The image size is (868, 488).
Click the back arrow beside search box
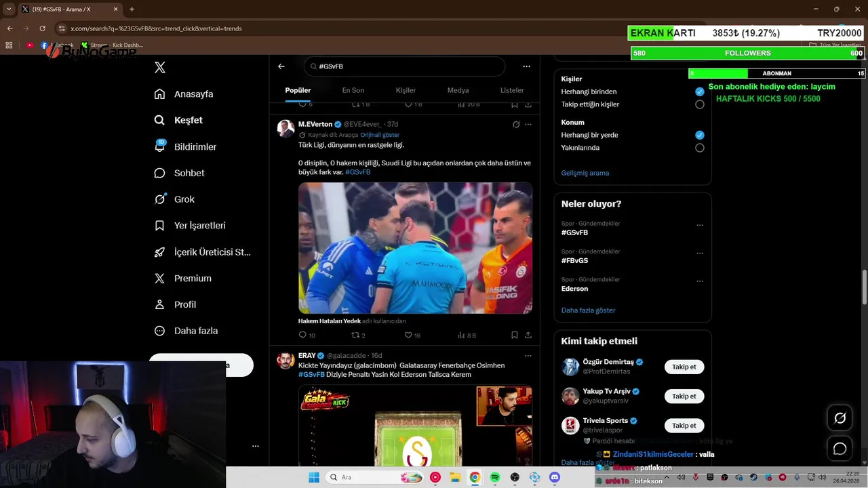(x=281, y=66)
